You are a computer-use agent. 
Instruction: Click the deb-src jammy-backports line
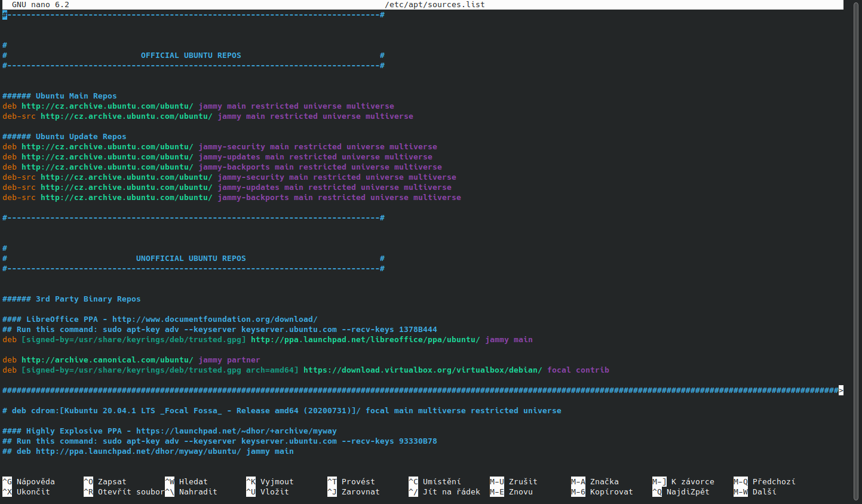232,198
